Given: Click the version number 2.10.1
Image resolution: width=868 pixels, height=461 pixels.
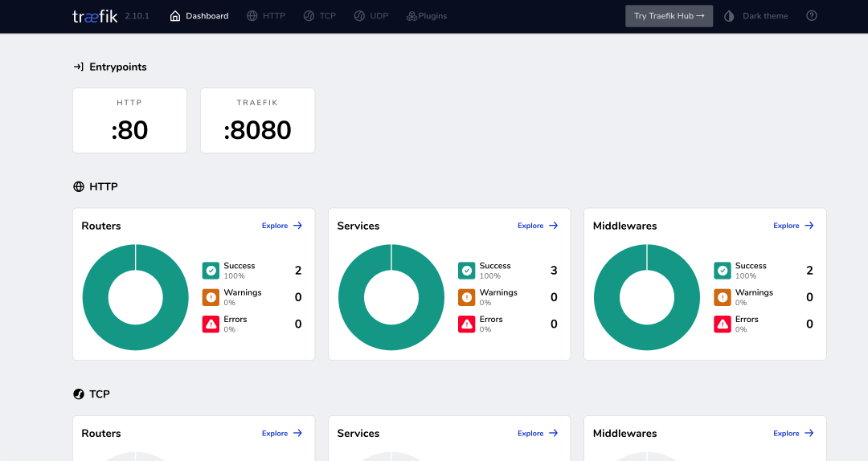Looking at the screenshot, I should (x=137, y=16).
